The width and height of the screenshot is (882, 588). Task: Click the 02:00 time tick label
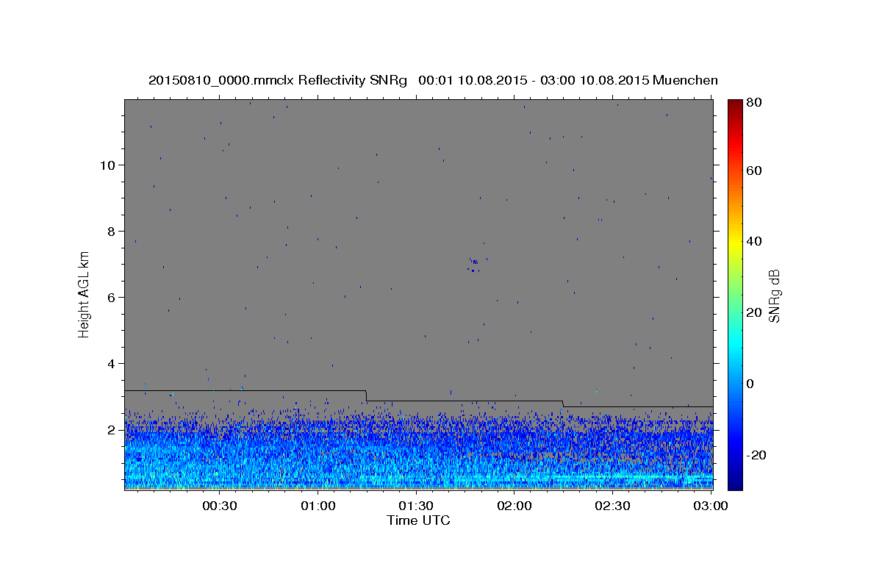point(515,506)
